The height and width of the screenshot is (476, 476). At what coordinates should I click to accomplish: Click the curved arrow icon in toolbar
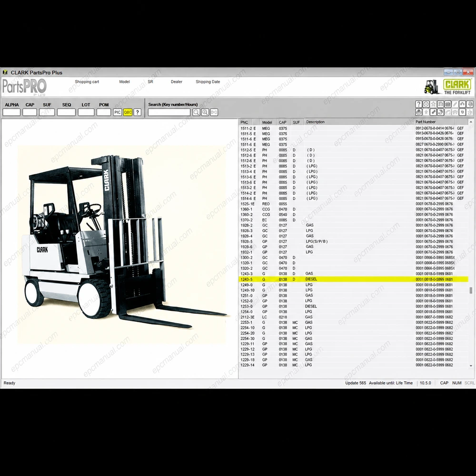[440, 112]
